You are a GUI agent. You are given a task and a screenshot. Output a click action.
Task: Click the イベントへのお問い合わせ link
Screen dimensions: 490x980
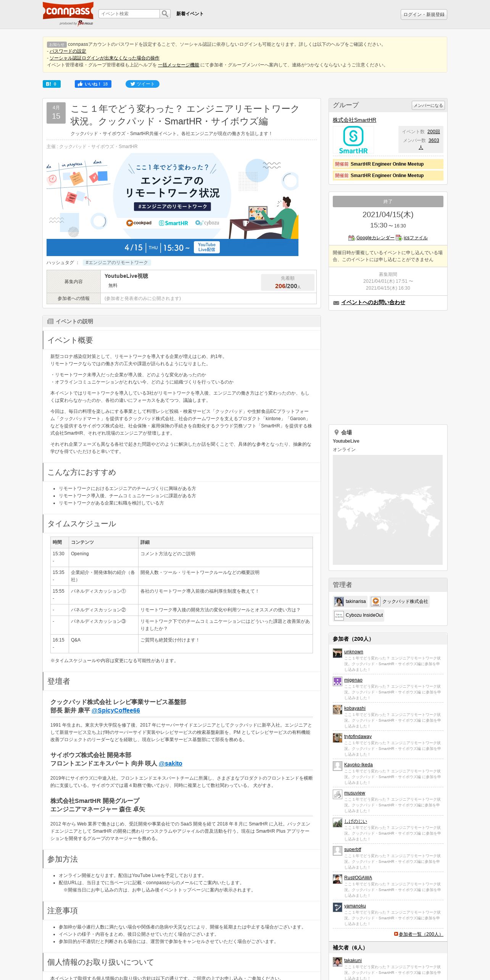click(373, 302)
